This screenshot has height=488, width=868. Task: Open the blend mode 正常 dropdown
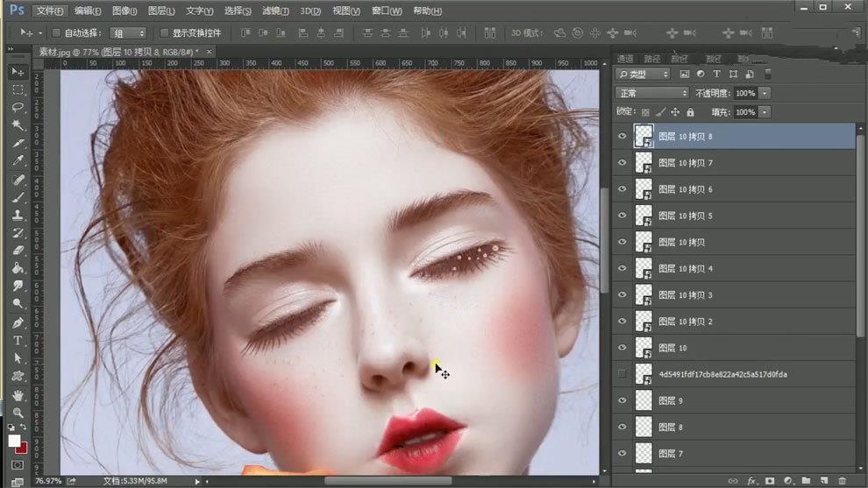(x=652, y=93)
